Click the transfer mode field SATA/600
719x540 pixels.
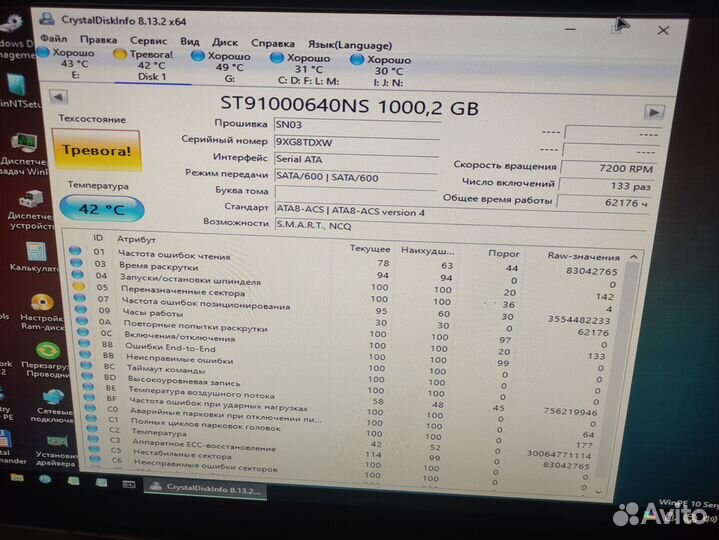[356, 178]
